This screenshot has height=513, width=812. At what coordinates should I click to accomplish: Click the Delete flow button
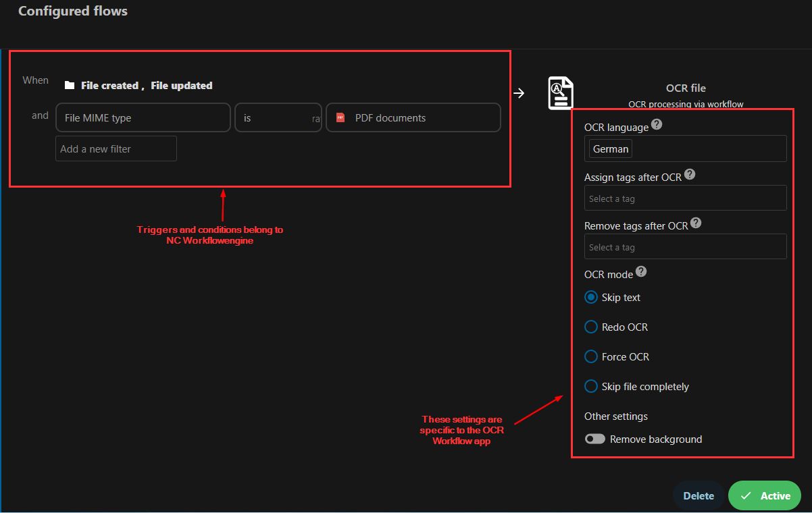pos(699,495)
